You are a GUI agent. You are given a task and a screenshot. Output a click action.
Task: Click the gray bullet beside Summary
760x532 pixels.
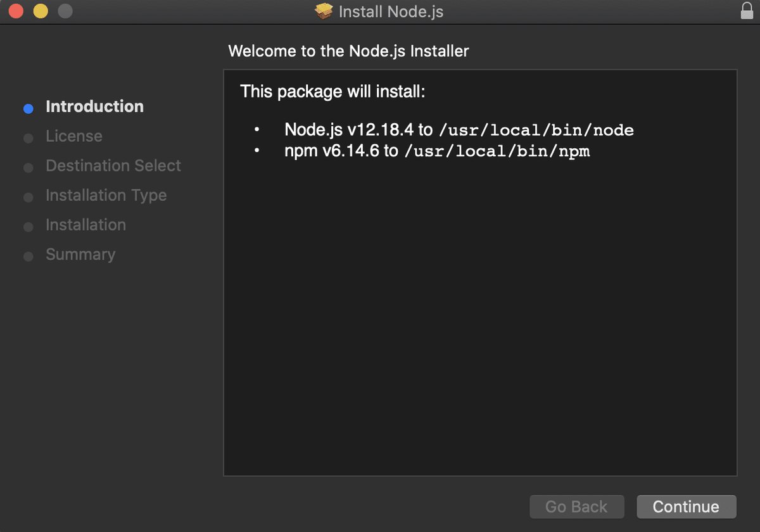[28, 256]
